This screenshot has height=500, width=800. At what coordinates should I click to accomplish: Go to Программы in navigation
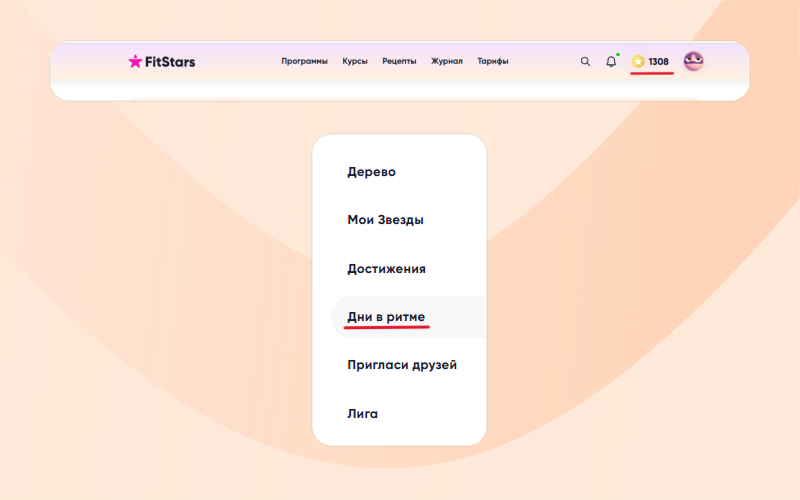305,61
